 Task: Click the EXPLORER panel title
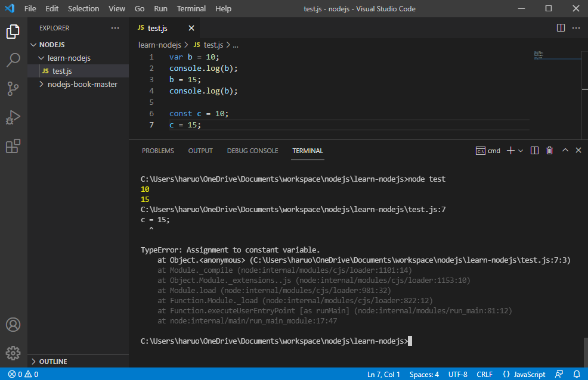click(54, 28)
